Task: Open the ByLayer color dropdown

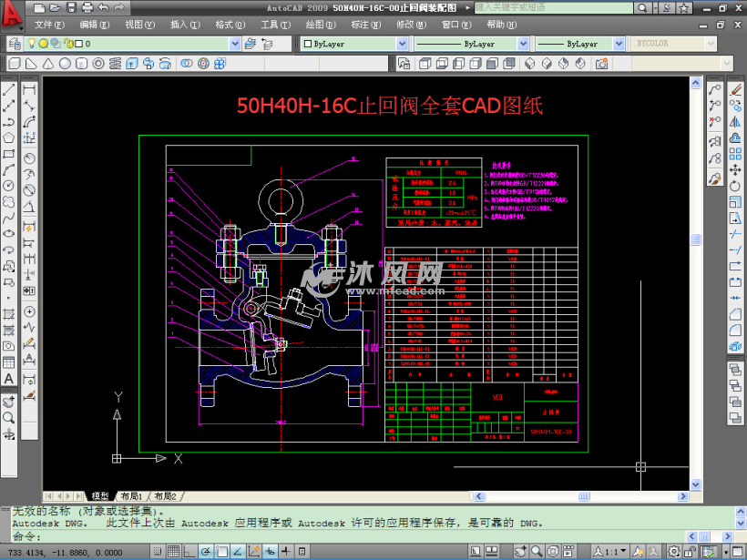Action: (401, 45)
